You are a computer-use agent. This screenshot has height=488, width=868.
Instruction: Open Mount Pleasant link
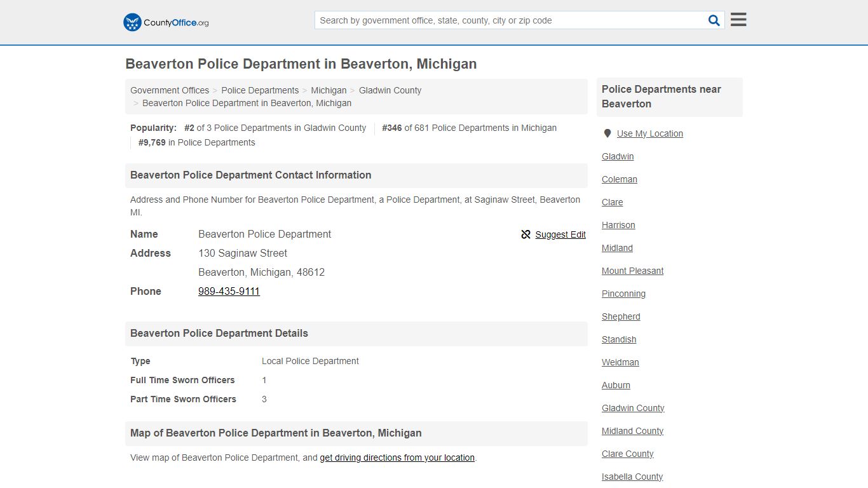632,271
